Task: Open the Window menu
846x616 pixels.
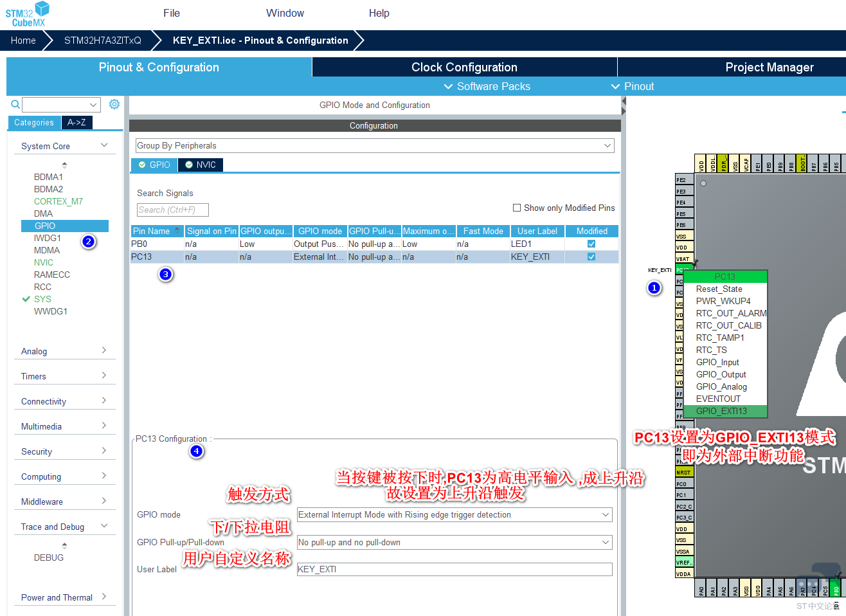Action: pyautogui.click(x=285, y=13)
